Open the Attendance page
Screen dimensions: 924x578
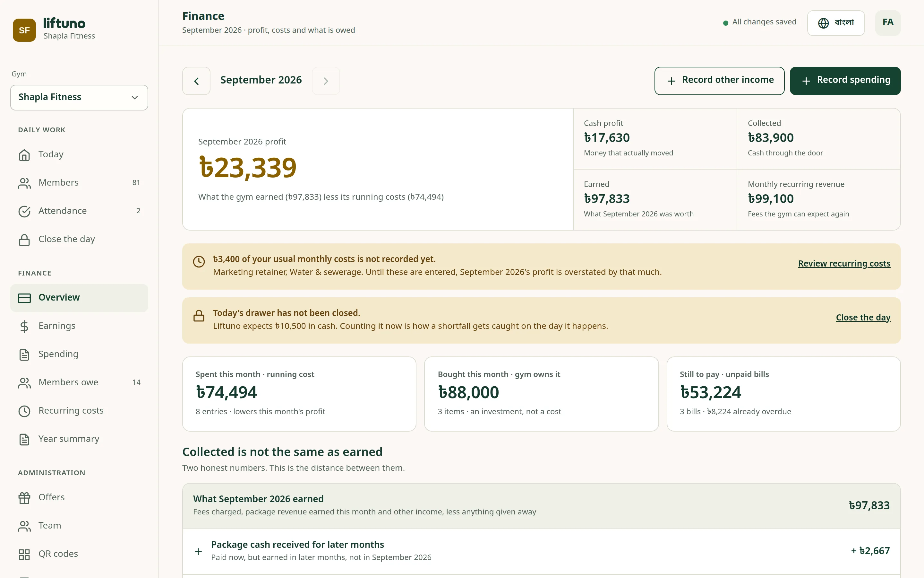pyautogui.click(x=79, y=211)
